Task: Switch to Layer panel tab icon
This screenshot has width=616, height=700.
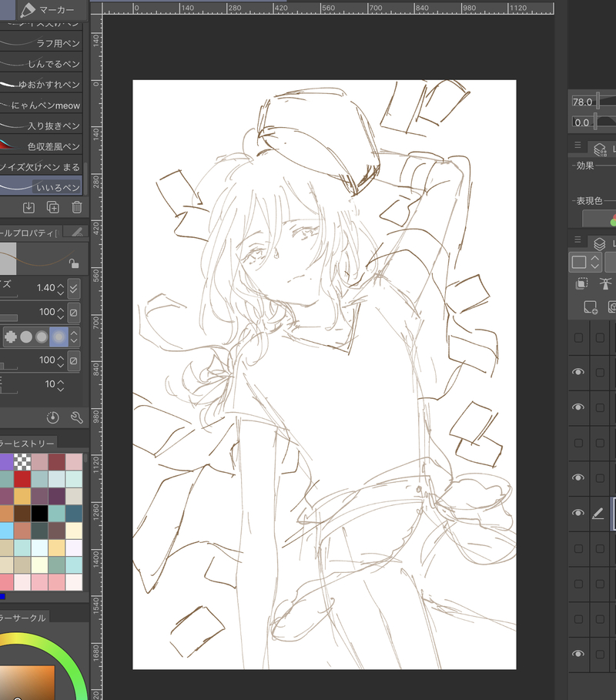Action: 601,244
